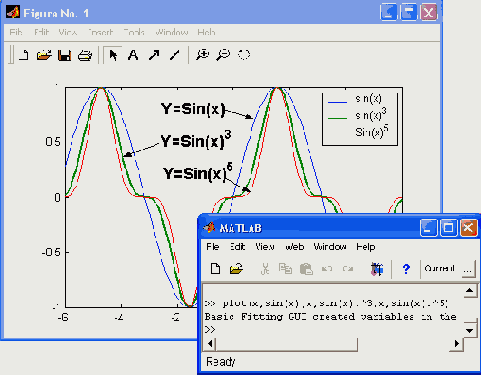Select the Insert Text 'A' tool

[x=133, y=55]
